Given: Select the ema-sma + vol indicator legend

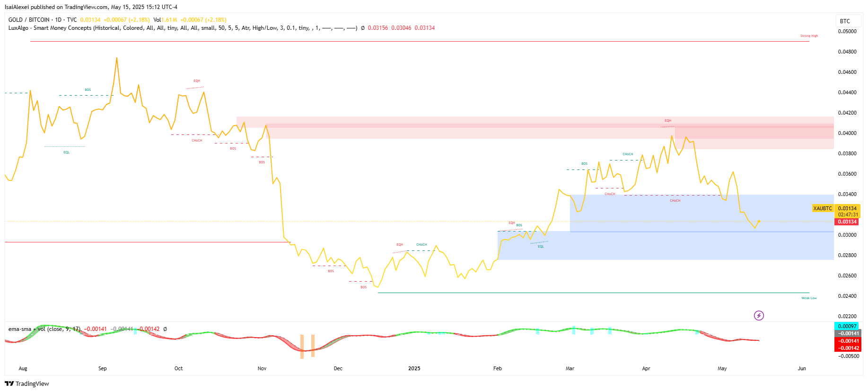Looking at the screenshot, I should [x=44, y=329].
